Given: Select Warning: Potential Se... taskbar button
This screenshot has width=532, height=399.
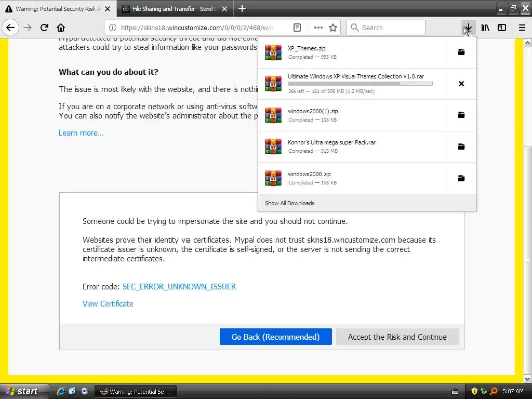Looking at the screenshot, I should (x=135, y=392).
